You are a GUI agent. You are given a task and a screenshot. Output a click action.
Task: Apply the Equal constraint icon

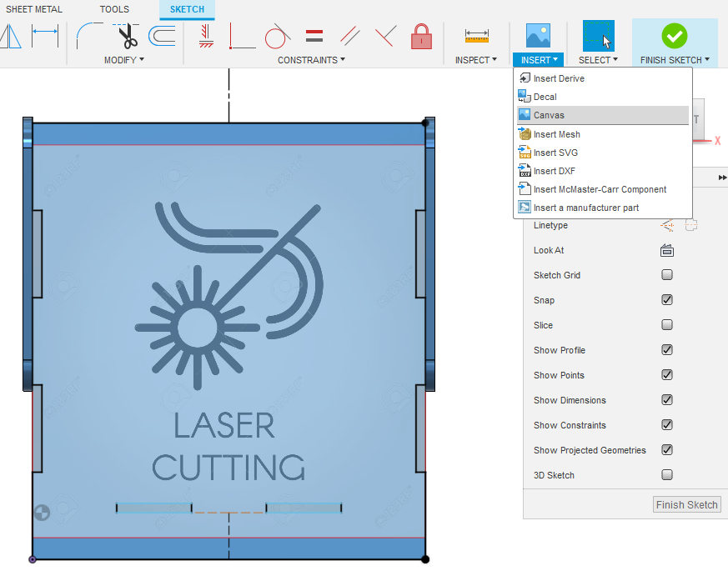click(314, 36)
